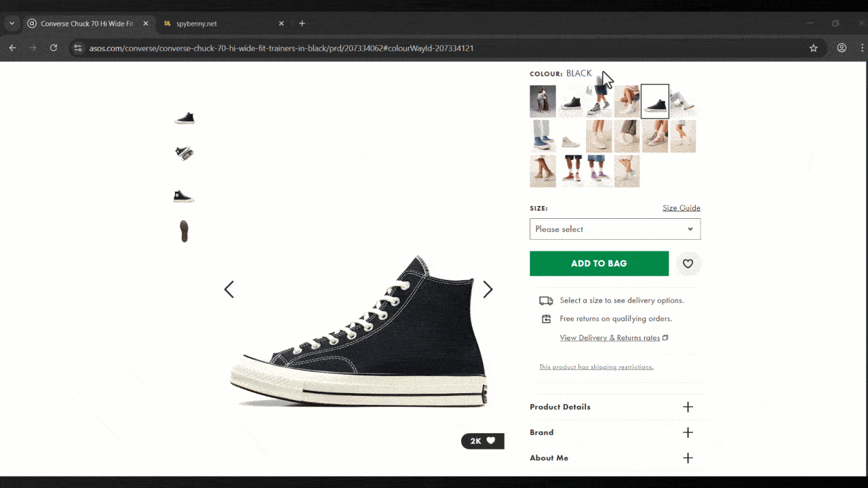
Task: Click the previous image arrow
Action: (x=229, y=289)
